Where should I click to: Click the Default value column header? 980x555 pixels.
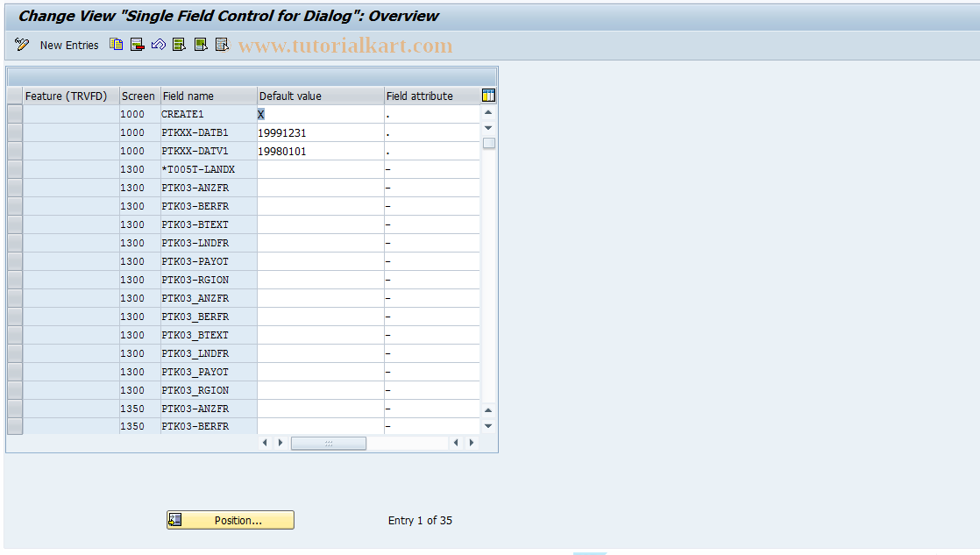(321, 96)
